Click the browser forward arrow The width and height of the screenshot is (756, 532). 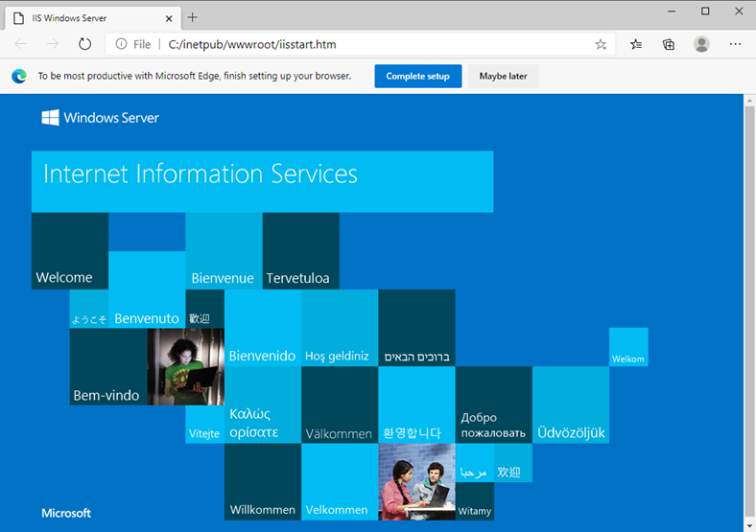tap(52, 44)
